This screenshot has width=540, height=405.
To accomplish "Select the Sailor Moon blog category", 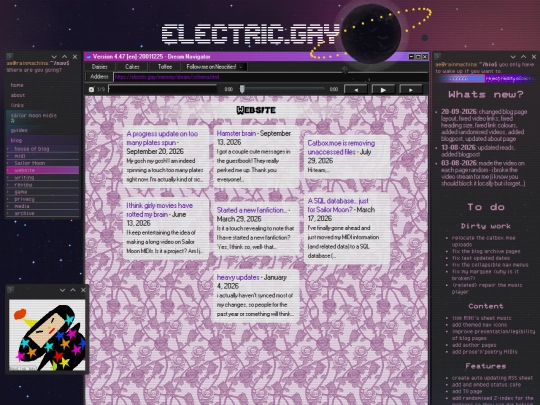I will click(30, 163).
